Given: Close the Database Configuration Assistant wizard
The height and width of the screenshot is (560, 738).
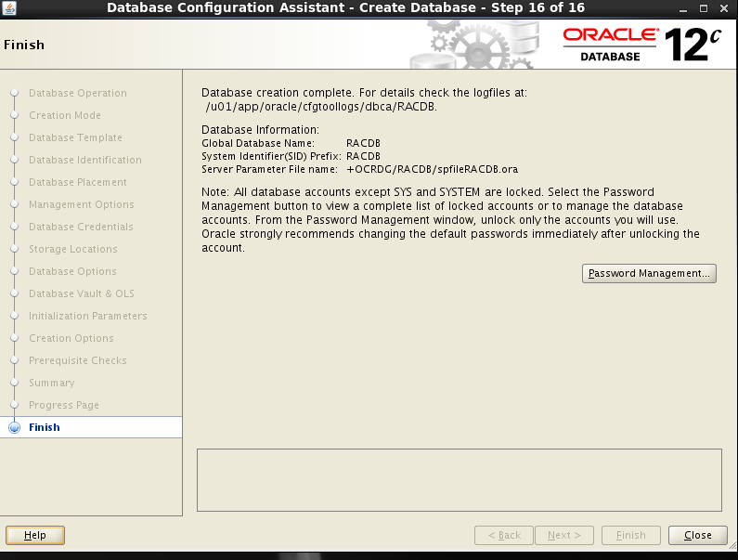Looking at the screenshot, I should tap(697, 535).
